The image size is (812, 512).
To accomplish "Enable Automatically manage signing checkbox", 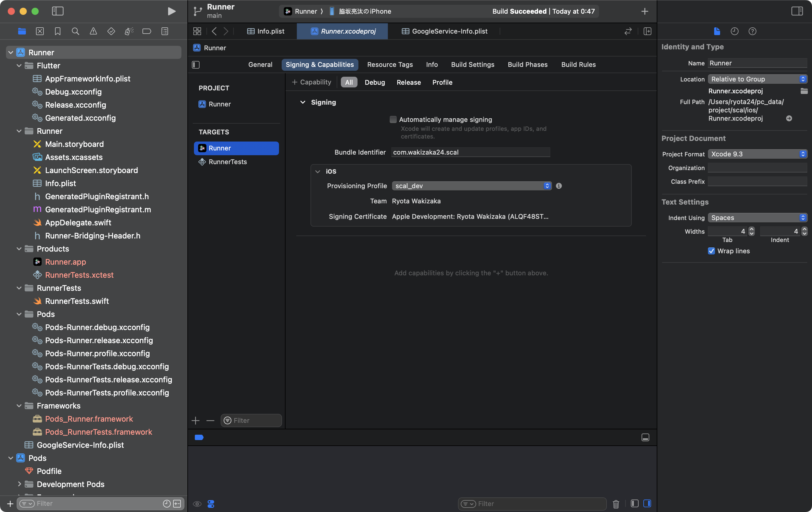I will point(393,119).
